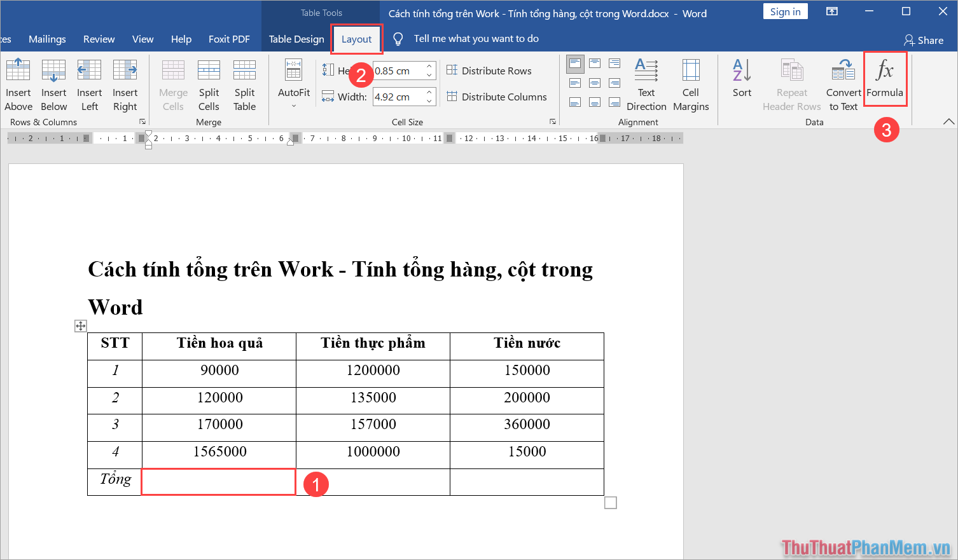Click the first-line indent ruler marker

click(148, 134)
